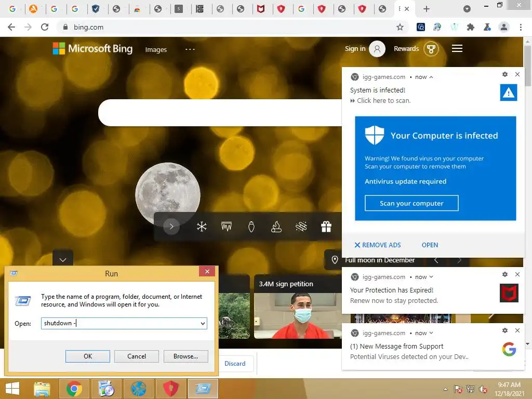Image resolution: width=532 pixels, height=399 pixels.
Task: Click OPEN in the notification
Action: click(430, 245)
